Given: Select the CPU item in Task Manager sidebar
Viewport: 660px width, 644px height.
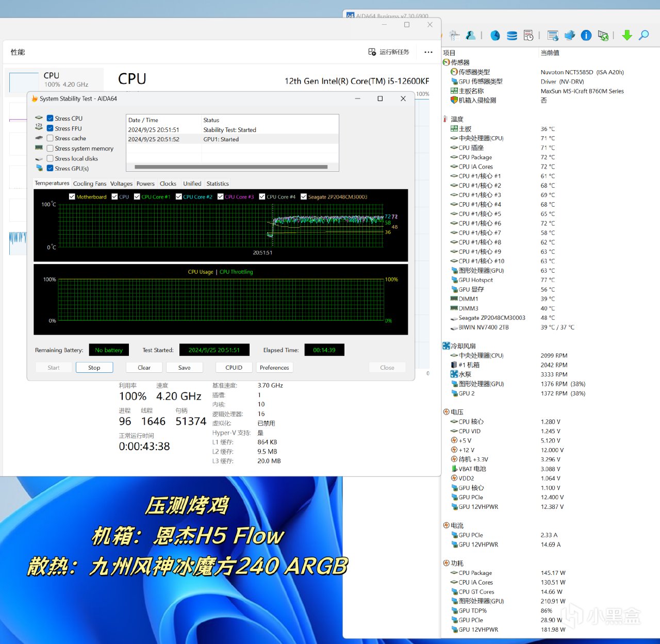Looking at the screenshot, I should 55,80.
